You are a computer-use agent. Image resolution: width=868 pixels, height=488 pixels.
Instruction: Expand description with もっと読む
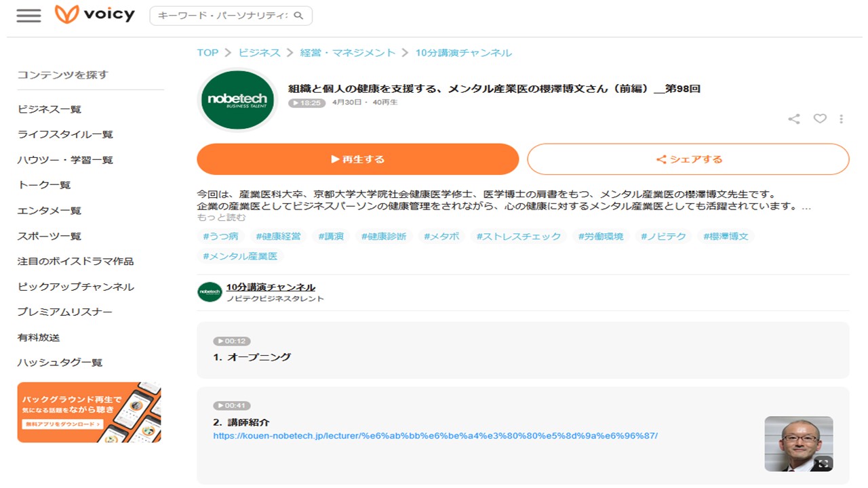tap(221, 218)
